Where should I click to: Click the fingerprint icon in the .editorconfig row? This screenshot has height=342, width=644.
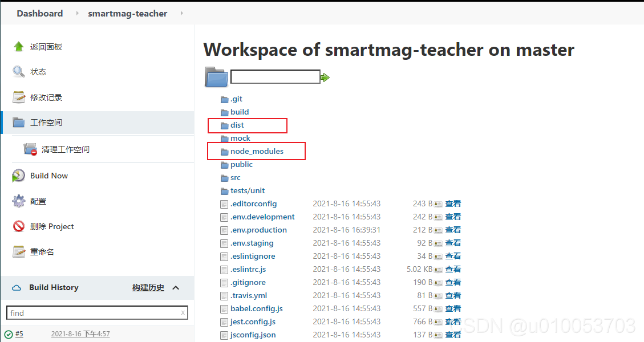click(x=438, y=204)
